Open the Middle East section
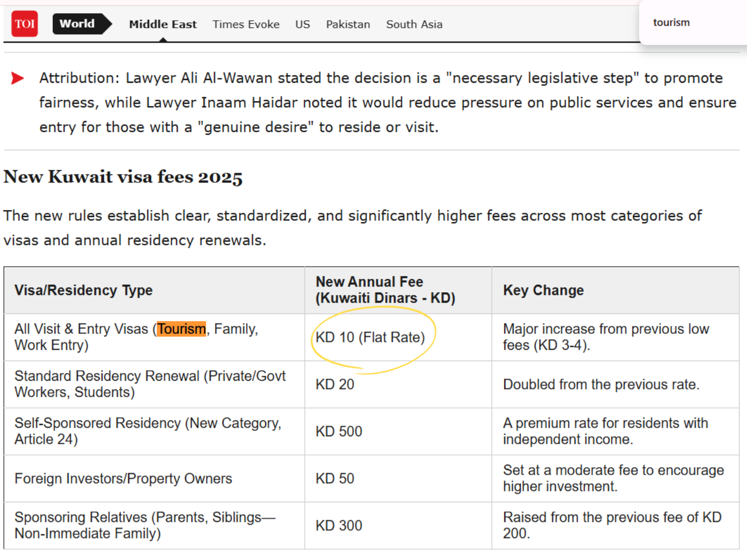 162,24
